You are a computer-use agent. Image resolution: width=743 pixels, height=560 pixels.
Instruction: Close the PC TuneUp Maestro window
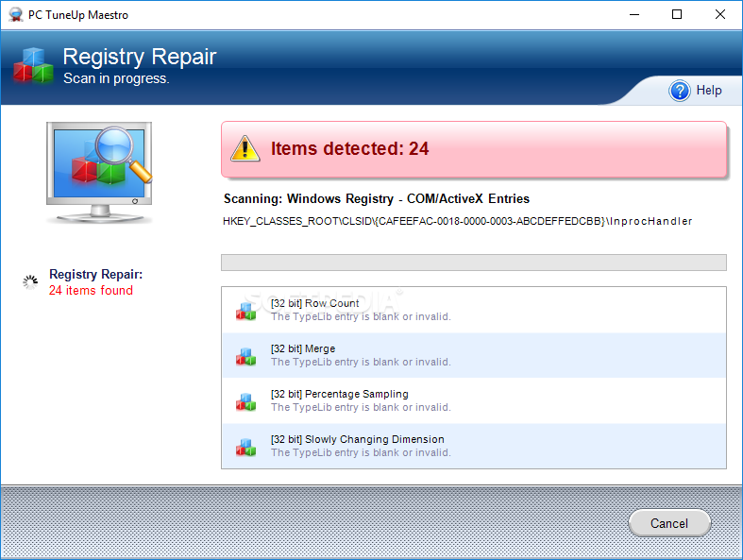tap(720, 15)
